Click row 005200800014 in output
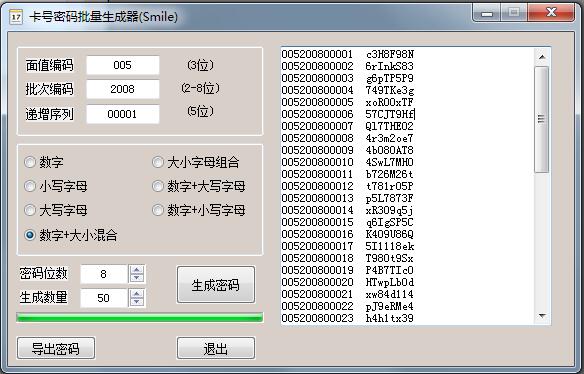This screenshot has width=584, height=374. pos(347,210)
